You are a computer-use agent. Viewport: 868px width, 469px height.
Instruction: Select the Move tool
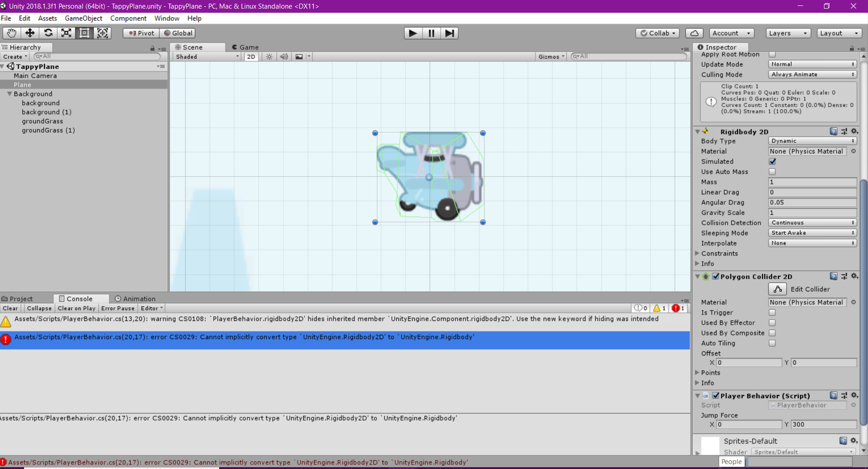(30, 33)
